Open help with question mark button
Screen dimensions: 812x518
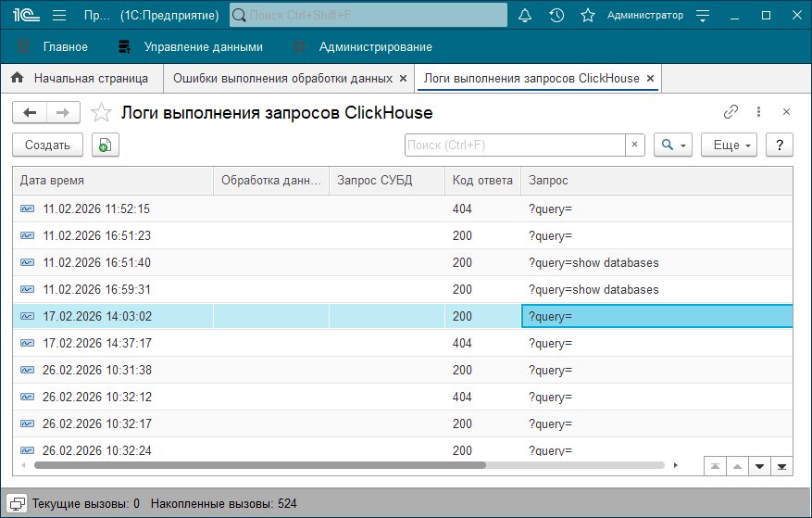(x=780, y=145)
